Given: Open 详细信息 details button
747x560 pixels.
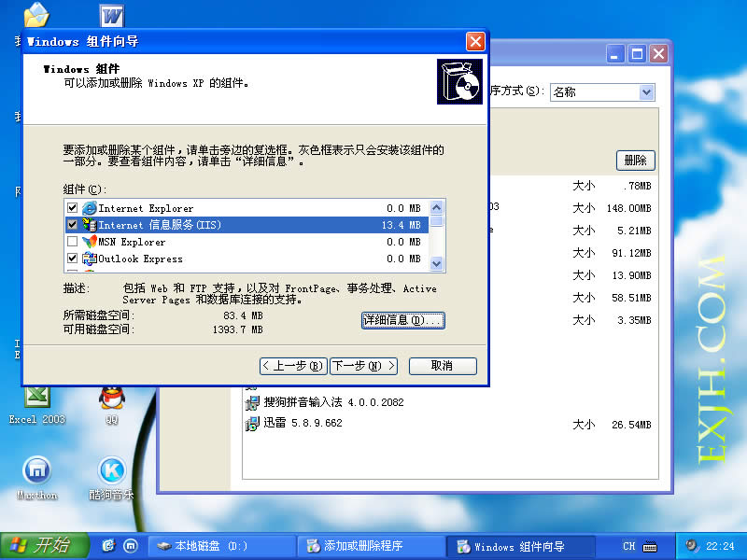Looking at the screenshot, I should pos(403,320).
